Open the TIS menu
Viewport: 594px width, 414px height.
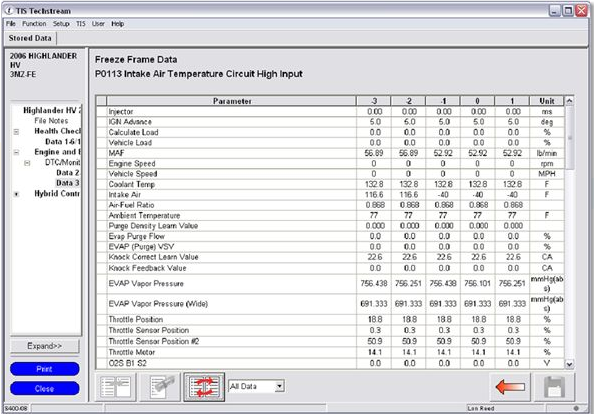81,24
